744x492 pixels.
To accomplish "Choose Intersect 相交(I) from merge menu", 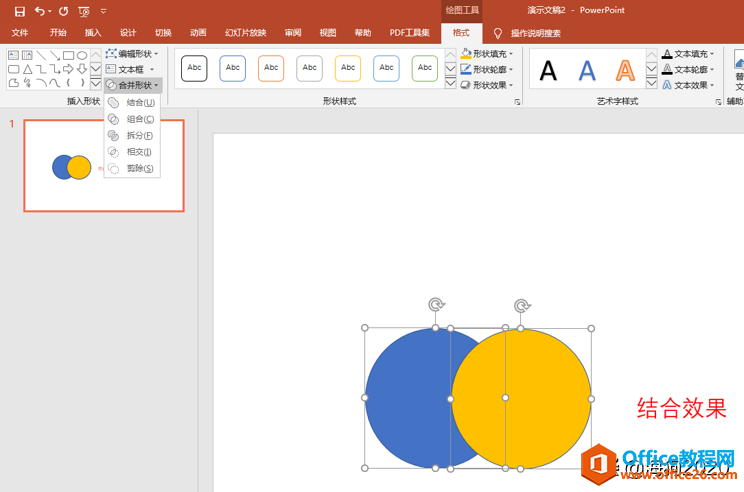I will pyautogui.click(x=132, y=152).
